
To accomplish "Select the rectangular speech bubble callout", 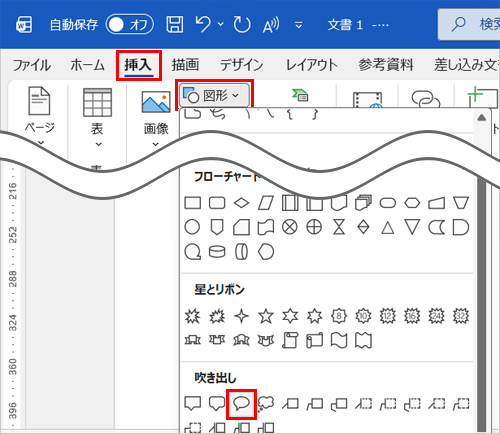I will 193,404.
